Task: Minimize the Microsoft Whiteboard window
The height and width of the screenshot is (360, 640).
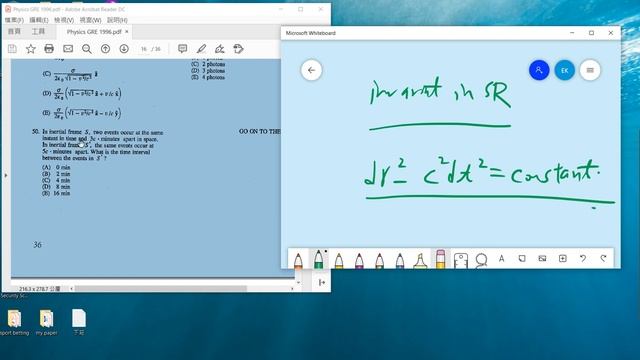Action: 572,33
